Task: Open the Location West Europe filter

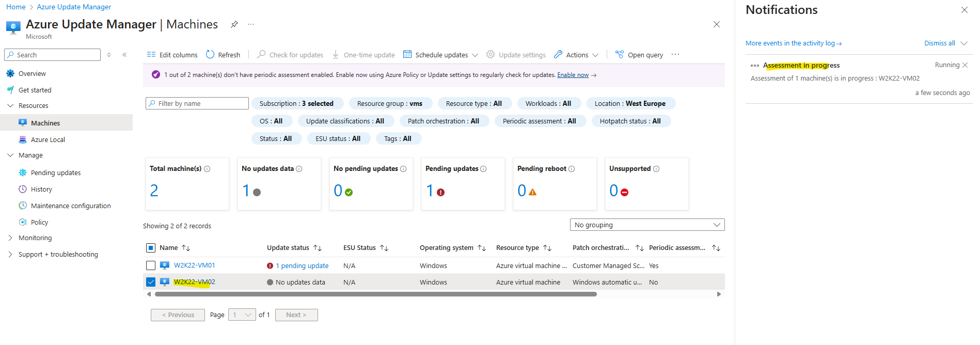Action: pyautogui.click(x=630, y=103)
